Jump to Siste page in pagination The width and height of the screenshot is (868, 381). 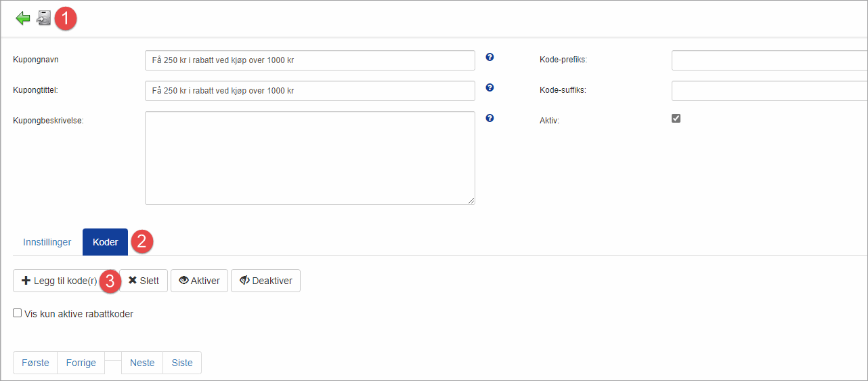pyautogui.click(x=182, y=363)
